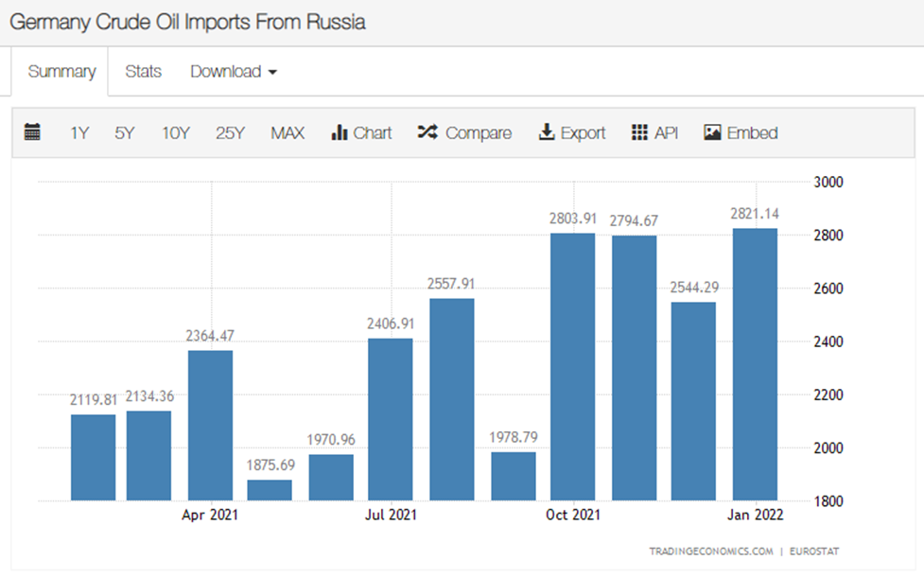Click the 3000 y-axis value
This screenshot has width=924, height=578.
(828, 182)
